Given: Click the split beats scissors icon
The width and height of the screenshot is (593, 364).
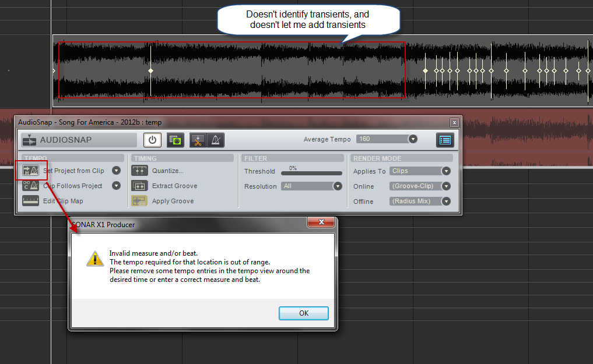Looking at the screenshot, I should pos(198,140).
